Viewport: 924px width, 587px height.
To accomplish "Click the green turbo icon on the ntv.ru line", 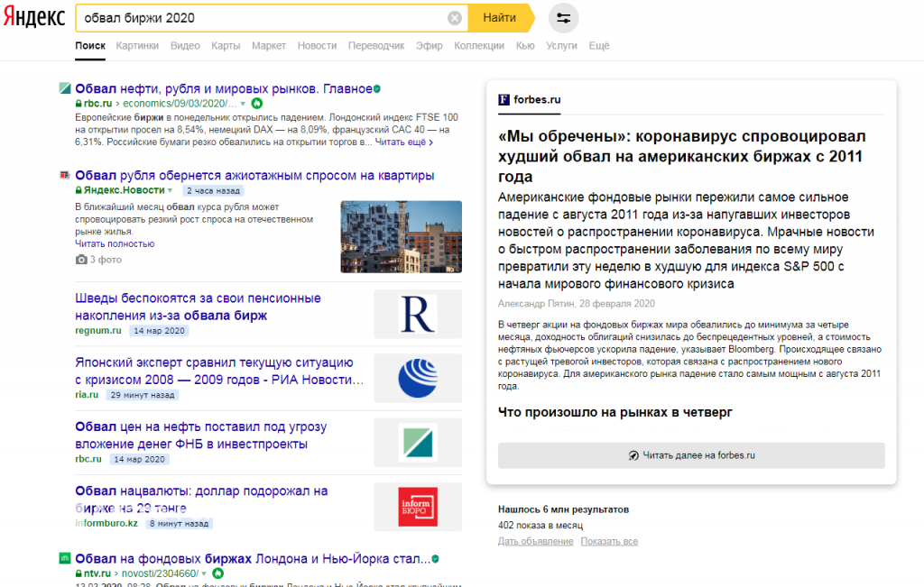I will pyautogui.click(x=218, y=573).
